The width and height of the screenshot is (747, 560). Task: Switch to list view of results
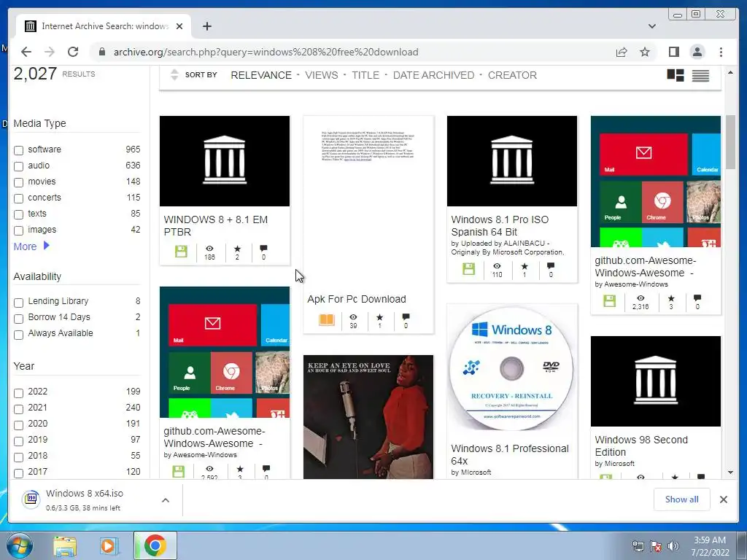[x=700, y=75]
